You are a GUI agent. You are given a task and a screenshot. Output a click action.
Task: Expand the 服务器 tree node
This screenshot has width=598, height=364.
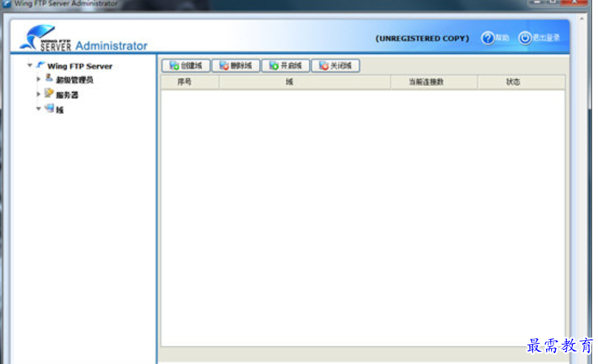coord(38,93)
